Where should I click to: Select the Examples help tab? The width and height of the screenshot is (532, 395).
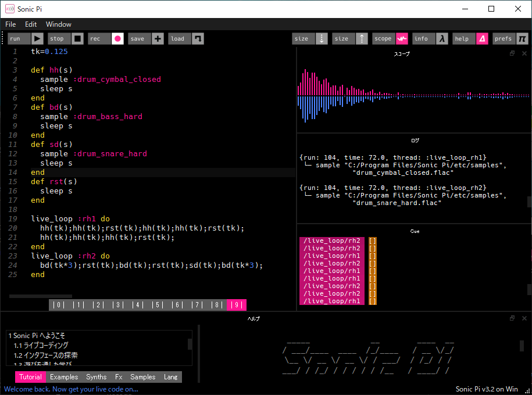click(64, 377)
